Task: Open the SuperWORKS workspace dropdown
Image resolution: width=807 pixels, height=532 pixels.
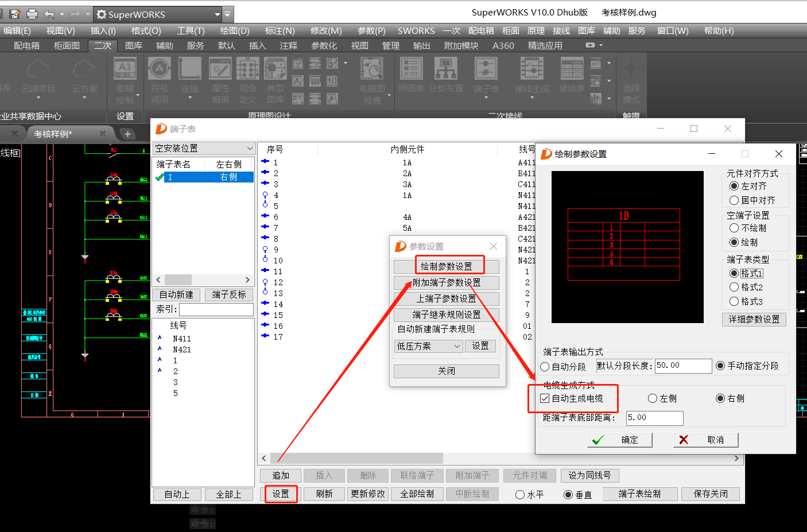Action: point(218,14)
